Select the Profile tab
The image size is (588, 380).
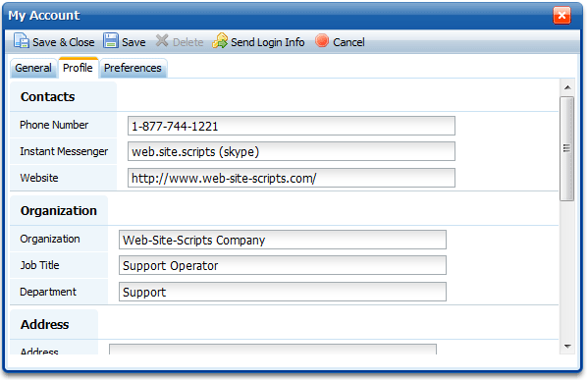coord(78,68)
